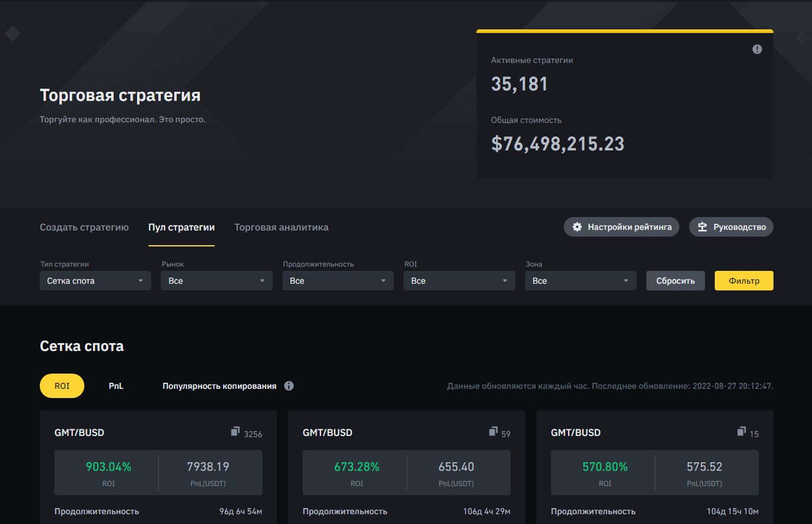Click the info icon in the stats card

coord(757,49)
